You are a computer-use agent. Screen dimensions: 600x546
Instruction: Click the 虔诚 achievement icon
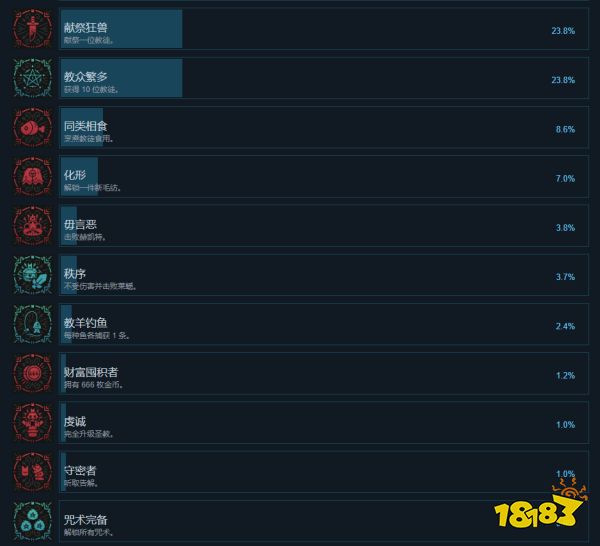pyautogui.click(x=33, y=422)
